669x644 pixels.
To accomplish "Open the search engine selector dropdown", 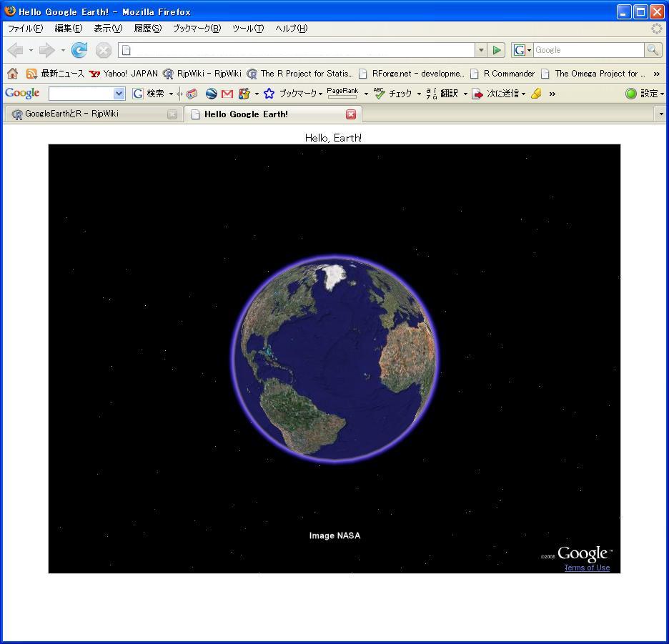I will tap(522, 50).
